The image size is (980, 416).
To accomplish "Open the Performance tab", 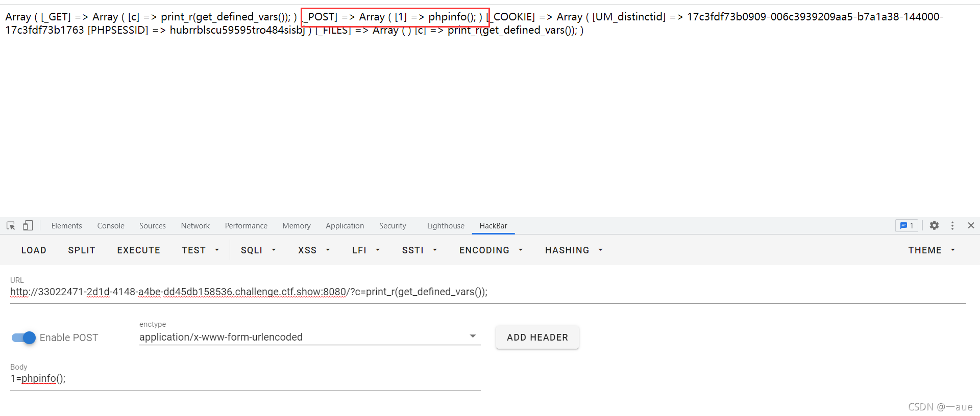I will 246,225.
